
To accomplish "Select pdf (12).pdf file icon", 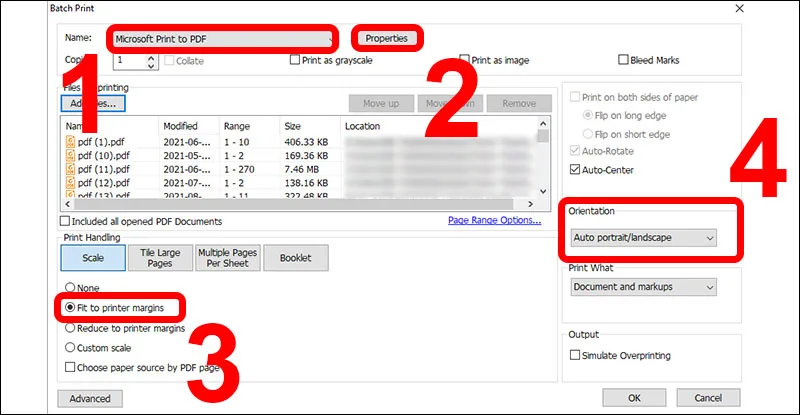I will (x=70, y=182).
